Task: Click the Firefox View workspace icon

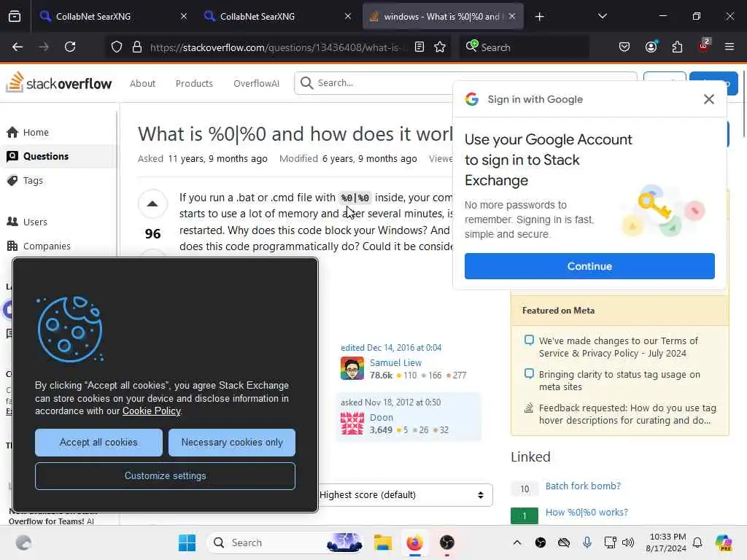Action: click(x=15, y=16)
